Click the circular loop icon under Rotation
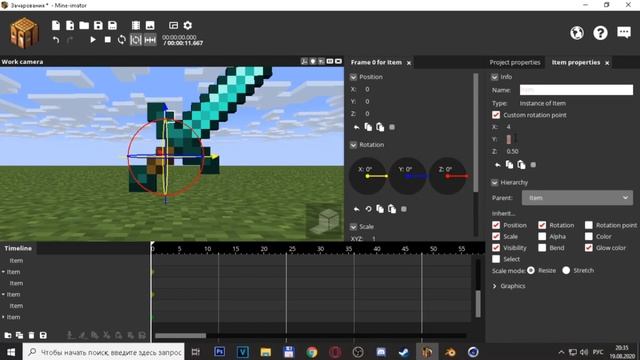The height and width of the screenshot is (360, 640). (x=368, y=209)
